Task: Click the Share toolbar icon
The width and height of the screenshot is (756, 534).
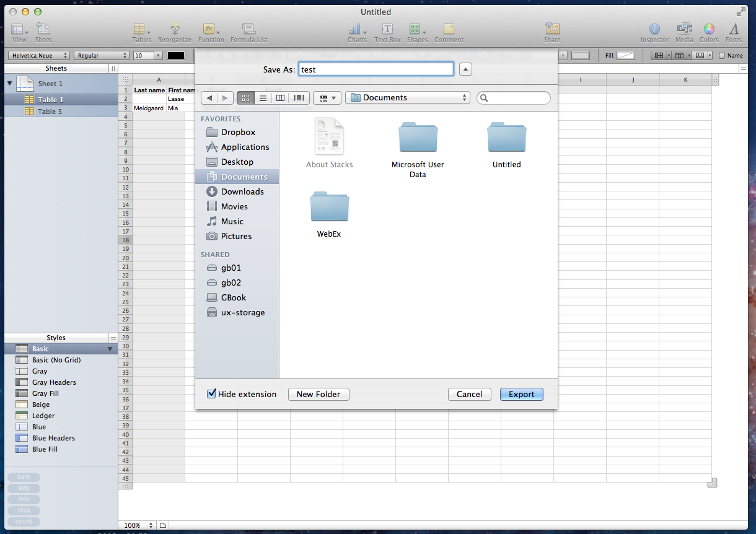Action: point(552,32)
